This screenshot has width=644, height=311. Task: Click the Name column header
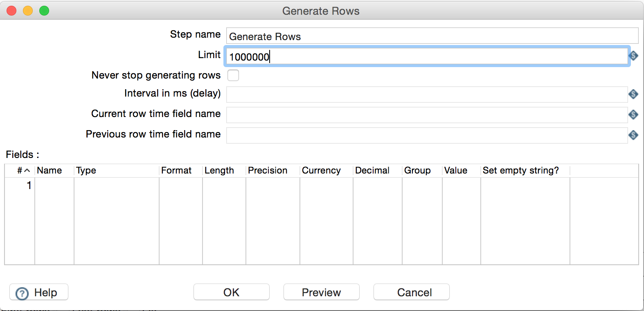(x=54, y=171)
